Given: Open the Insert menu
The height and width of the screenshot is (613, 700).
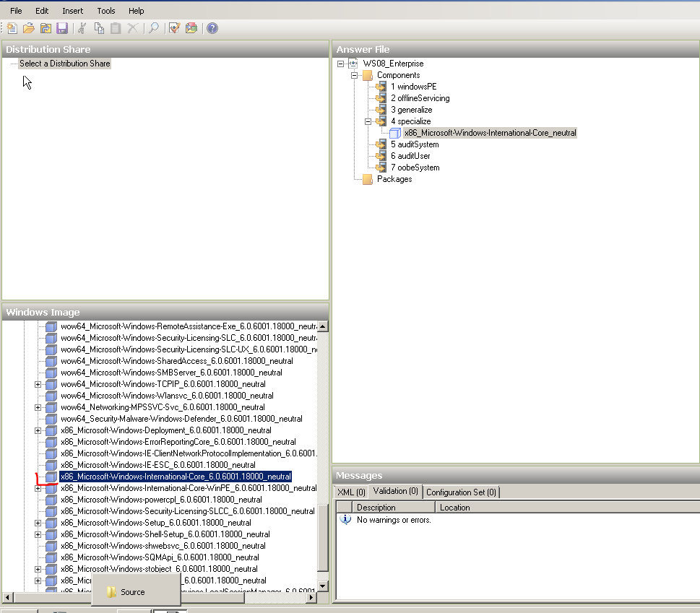Looking at the screenshot, I should 73,11.
